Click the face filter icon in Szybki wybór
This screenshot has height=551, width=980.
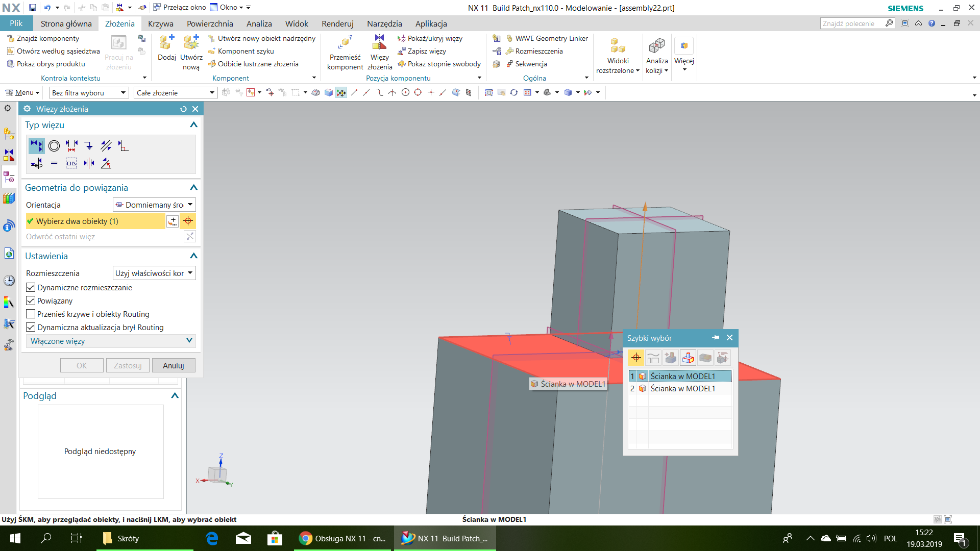688,358
